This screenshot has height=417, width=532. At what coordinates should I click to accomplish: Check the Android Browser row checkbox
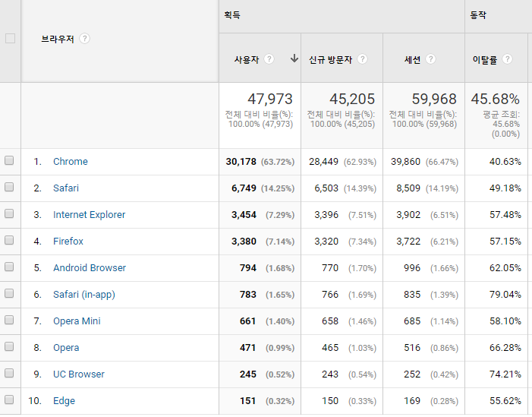[9, 267]
